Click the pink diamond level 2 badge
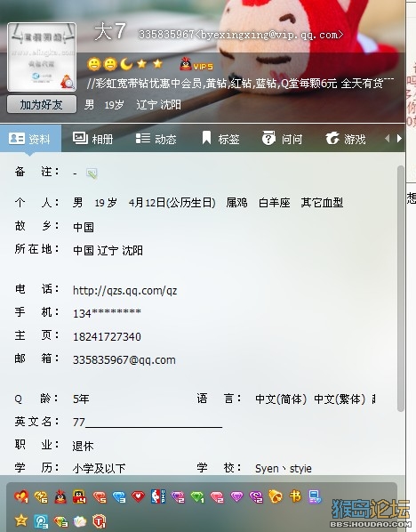 (x=217, y=497)
